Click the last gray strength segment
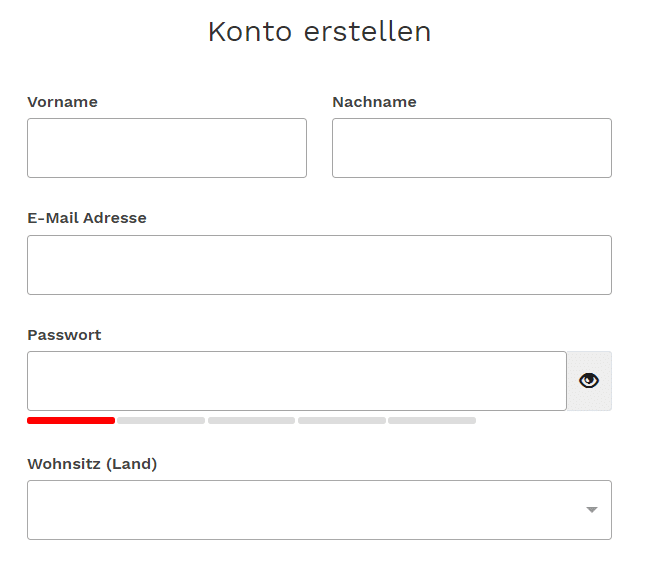The width and height of the screenshot is (645, 564). (x=432, y=420)
